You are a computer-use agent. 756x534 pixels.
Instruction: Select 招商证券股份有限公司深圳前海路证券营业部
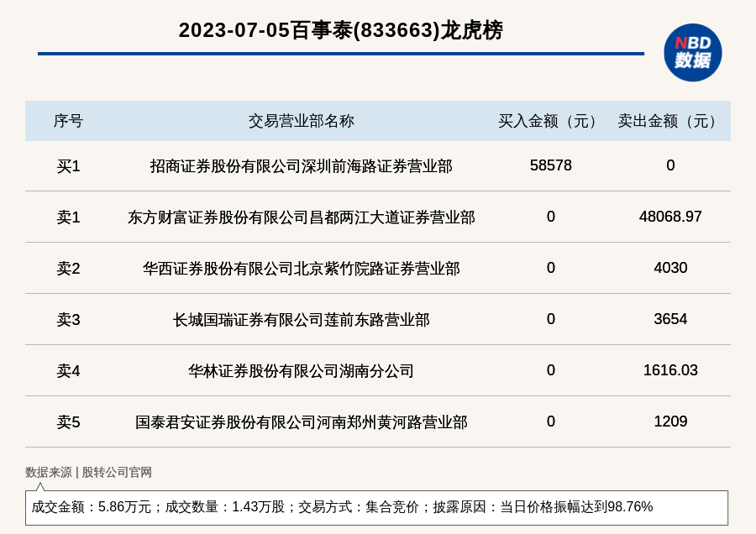coord(302,166)
